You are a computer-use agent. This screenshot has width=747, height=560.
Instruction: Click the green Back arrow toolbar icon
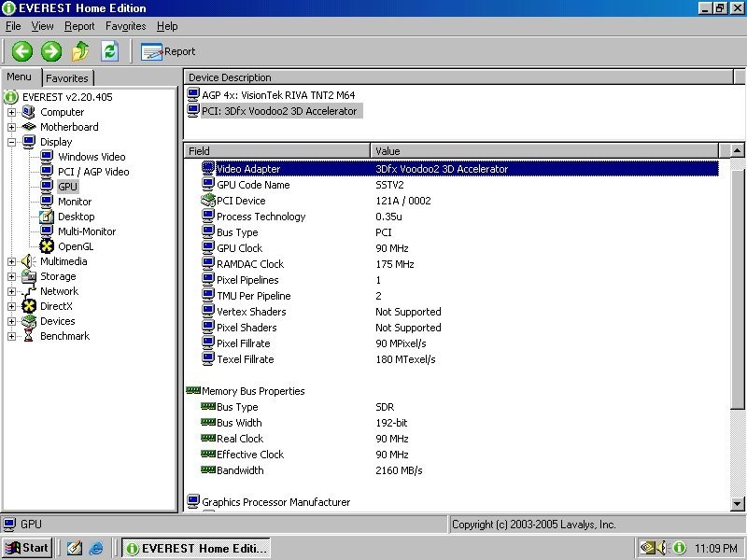(22, 51)
